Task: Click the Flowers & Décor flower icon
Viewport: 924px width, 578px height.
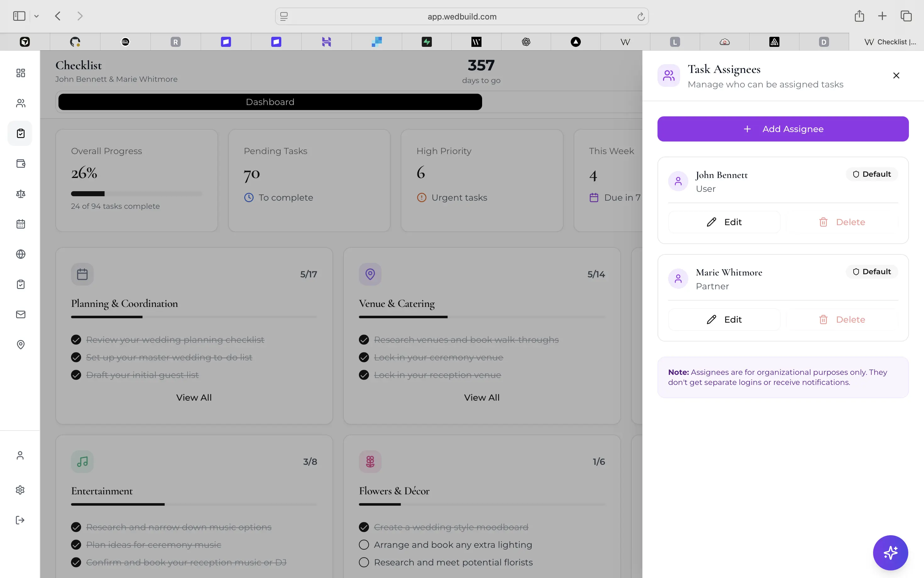Action: tap(370, 461)
